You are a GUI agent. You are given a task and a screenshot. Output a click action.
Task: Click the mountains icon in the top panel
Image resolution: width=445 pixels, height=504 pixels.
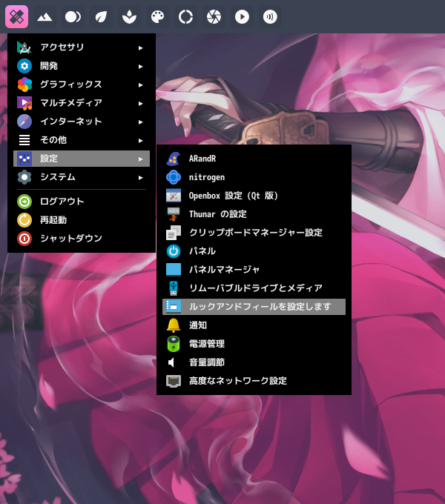(x=44, y=17)
